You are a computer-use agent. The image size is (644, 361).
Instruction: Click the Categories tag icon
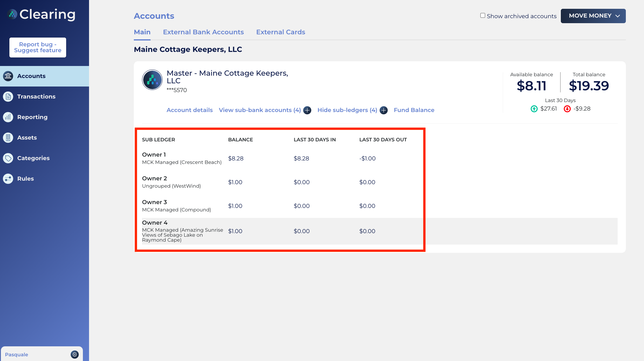point(8,158)
